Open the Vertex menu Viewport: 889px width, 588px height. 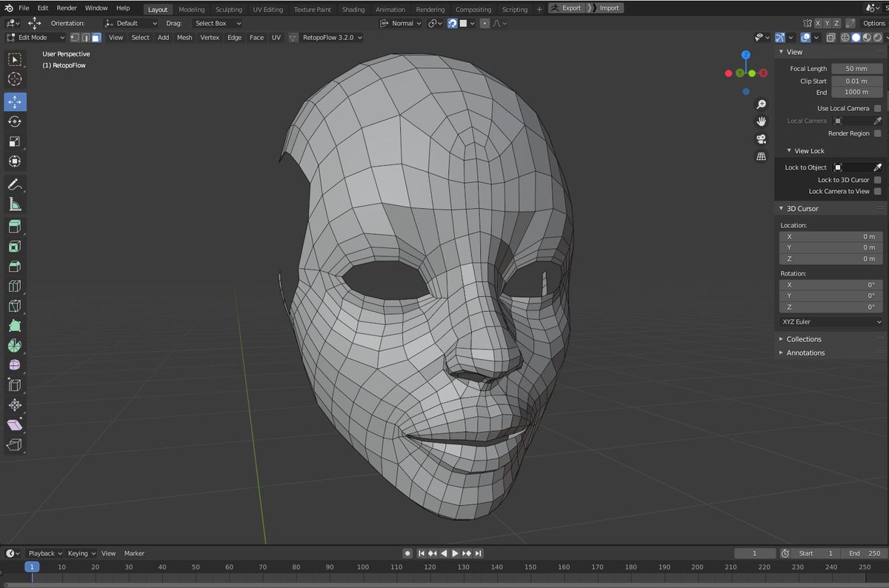point(210,37)
